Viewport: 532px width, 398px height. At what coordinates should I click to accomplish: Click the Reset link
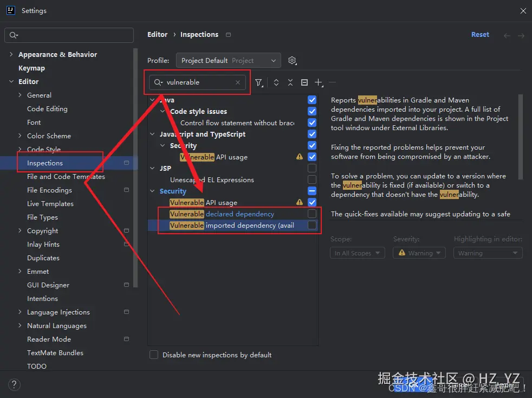tap(480, 35)
